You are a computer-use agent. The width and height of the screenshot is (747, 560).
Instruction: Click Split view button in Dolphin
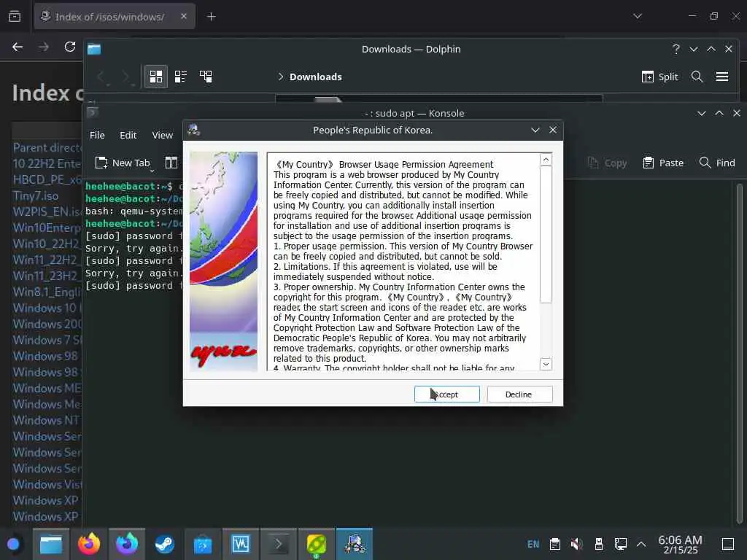(x=659, y=77)
